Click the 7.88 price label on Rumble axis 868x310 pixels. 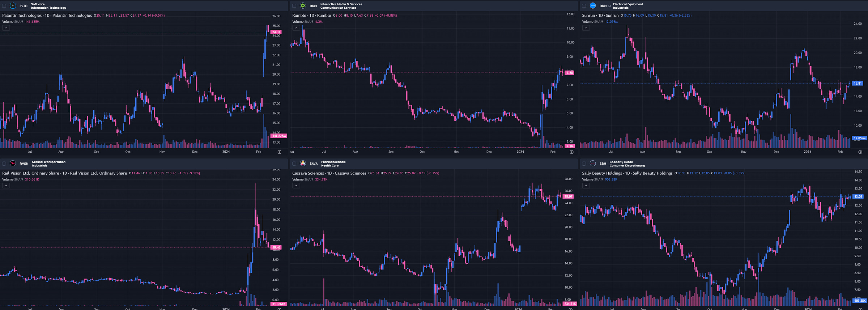(x=569, y=73)
